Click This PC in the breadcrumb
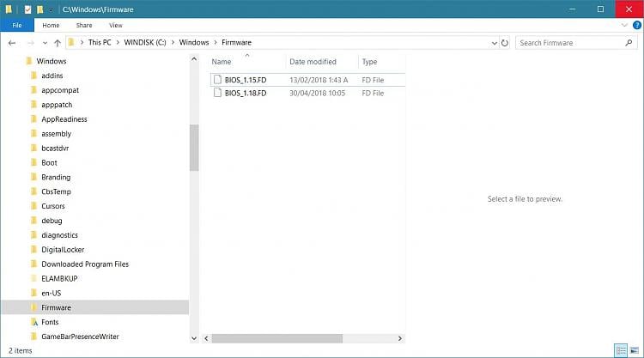The image size is (644, 358). coord(100,43)
